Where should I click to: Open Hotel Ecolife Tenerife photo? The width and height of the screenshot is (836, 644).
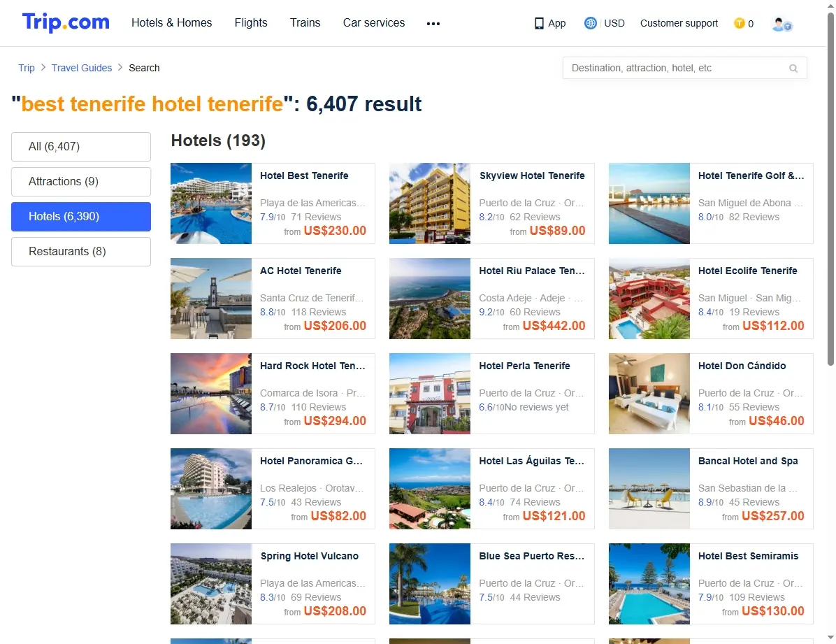(649, 299)
